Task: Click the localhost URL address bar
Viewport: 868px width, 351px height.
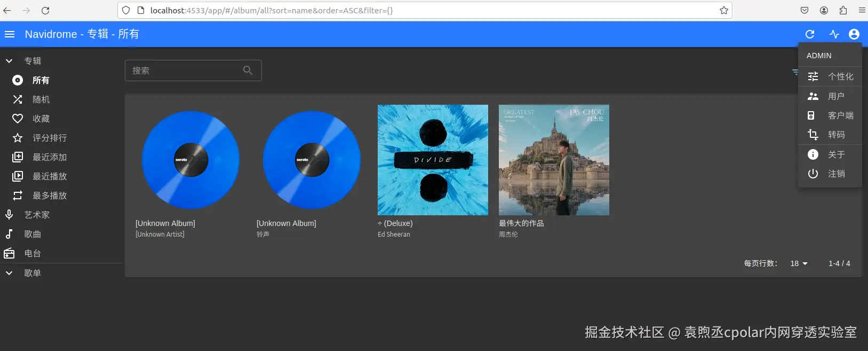Action: pos(425,10)
